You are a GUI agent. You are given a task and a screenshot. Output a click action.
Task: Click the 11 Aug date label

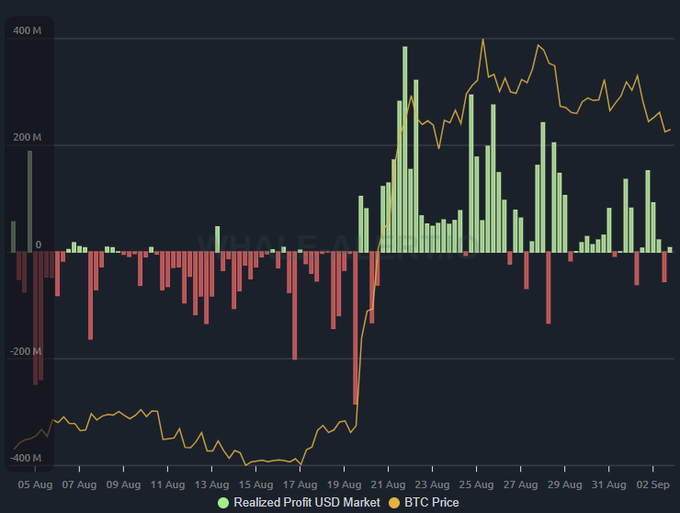click(168, 485)
